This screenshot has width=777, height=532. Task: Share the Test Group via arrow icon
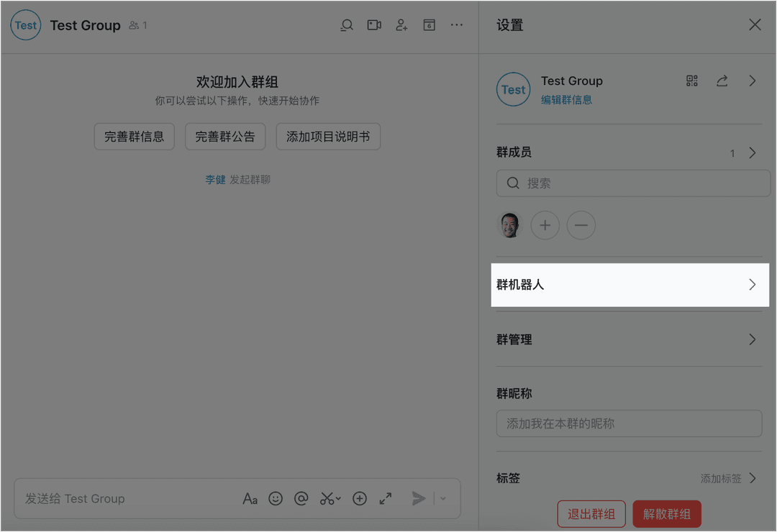(722, 81)
